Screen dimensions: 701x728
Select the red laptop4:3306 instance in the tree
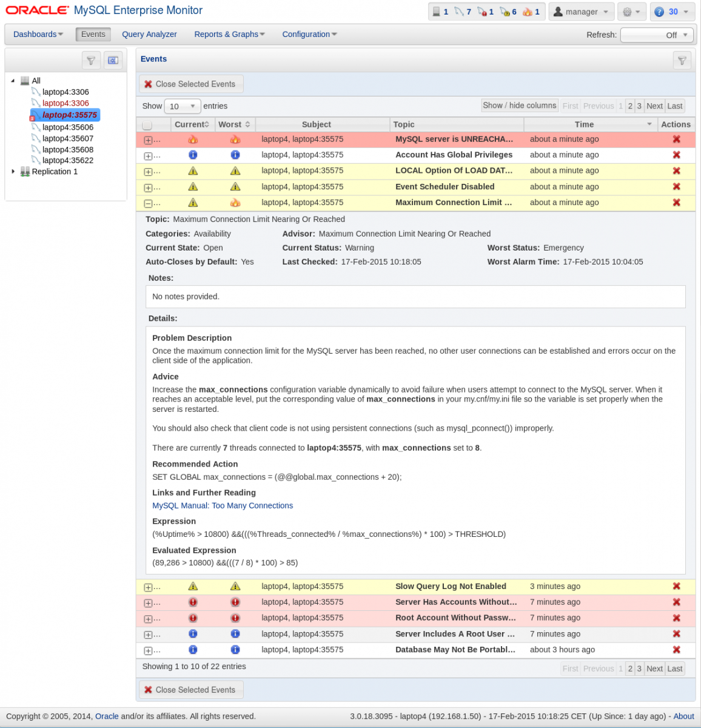(65, 103)
